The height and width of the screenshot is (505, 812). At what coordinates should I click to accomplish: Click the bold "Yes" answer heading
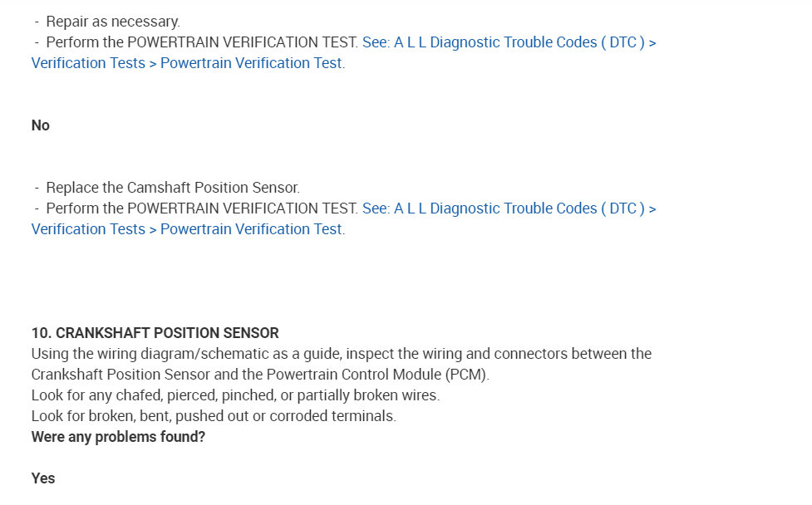coord(43,478)
